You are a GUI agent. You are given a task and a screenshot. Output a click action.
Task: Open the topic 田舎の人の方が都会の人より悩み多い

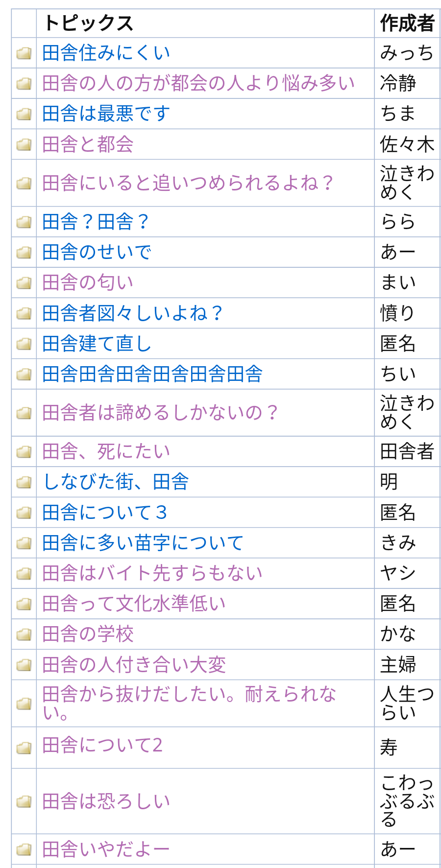pyautogui.click(x=198, y=84)
